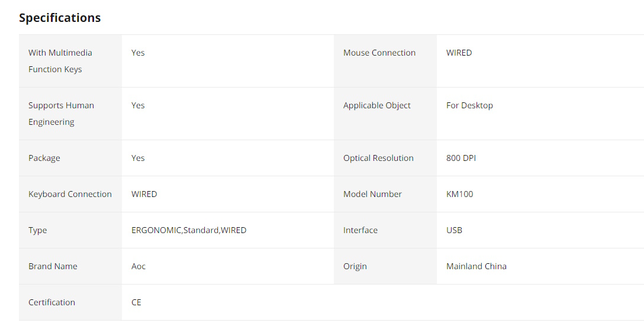Select the Applicable Object label
644x323 pixels.
coord(377,105)
